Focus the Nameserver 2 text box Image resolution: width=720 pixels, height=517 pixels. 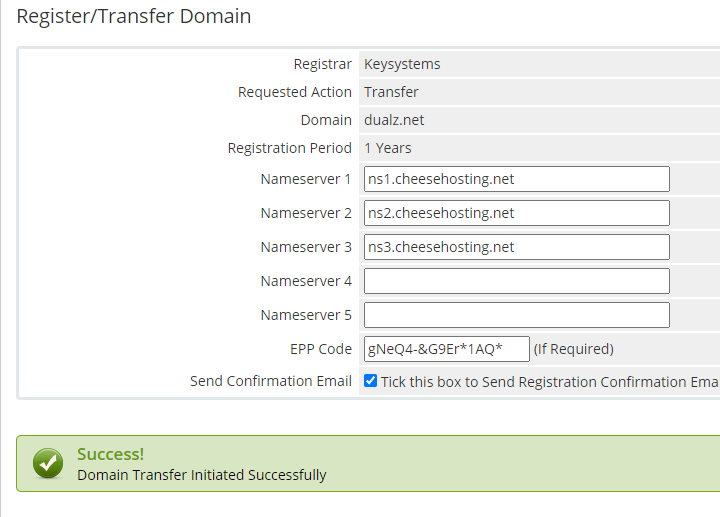pyautogui.click(x=516, y=213)
